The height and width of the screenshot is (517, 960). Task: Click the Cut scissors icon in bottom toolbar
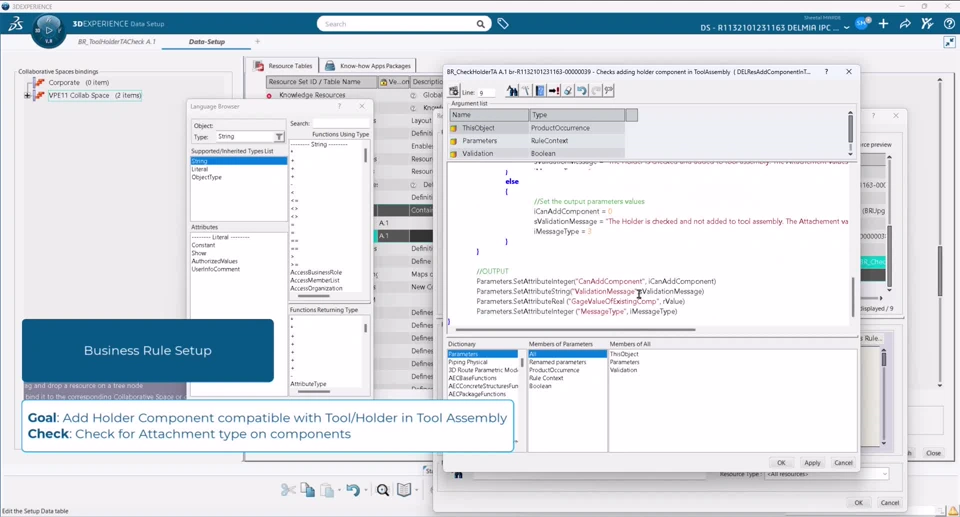coord(288,490)
